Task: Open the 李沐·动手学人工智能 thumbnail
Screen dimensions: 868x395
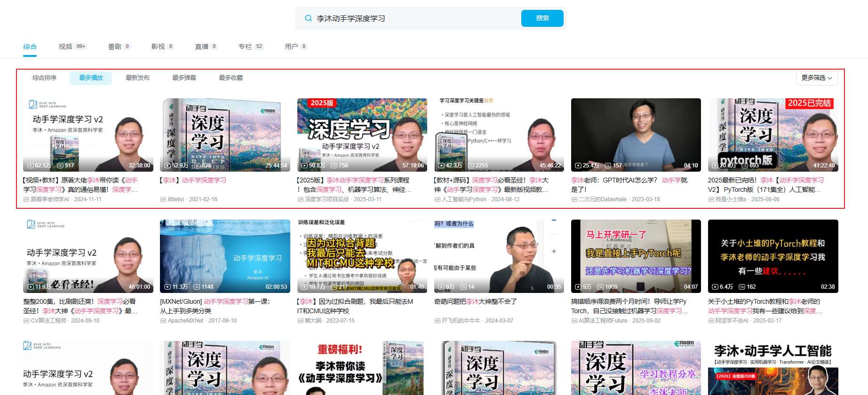Action: (x=773, y=368)
